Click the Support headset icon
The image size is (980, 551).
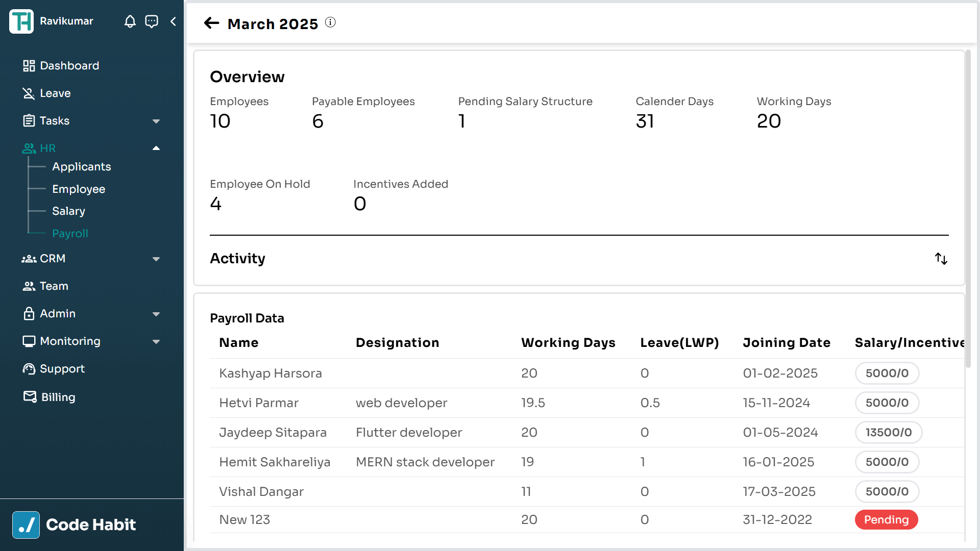point(29,369)
